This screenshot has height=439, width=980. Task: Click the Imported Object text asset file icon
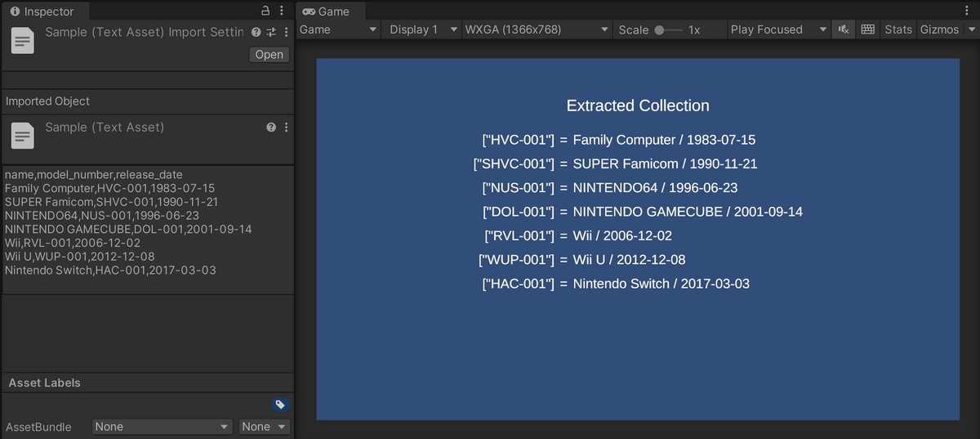pyautogui.click(x=23, y=135)
